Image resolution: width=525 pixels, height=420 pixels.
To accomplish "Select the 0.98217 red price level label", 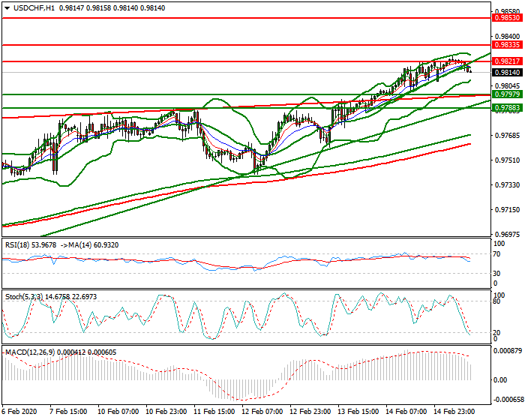I will click(x=507, y=61).
